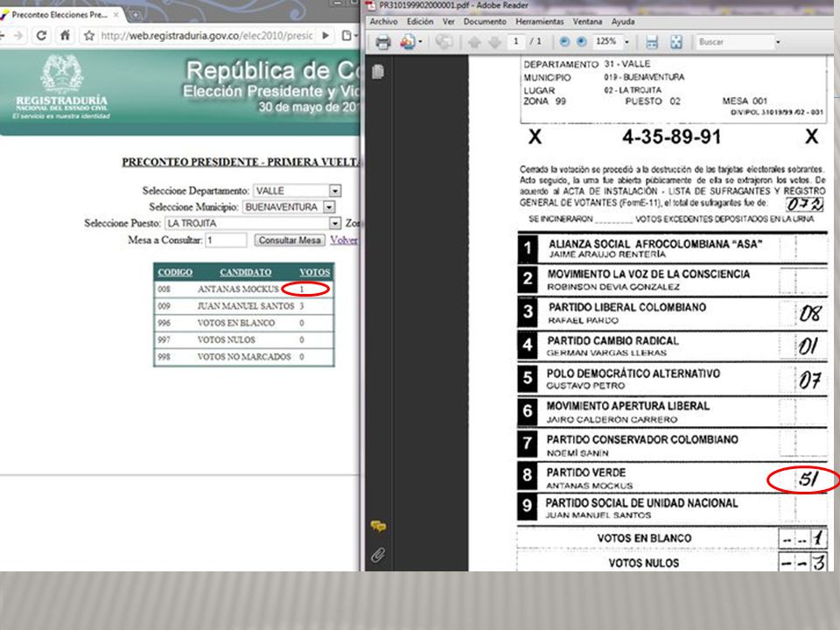
Task: Click the VOTOS NO MARCADOS table row
Action: (244, 357)
